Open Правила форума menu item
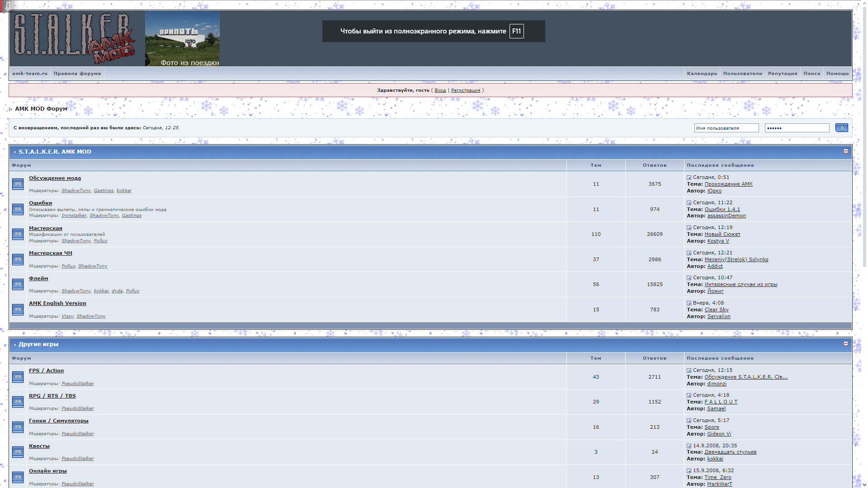The width and height of the screenshot is (868, 488). (77, 74)
